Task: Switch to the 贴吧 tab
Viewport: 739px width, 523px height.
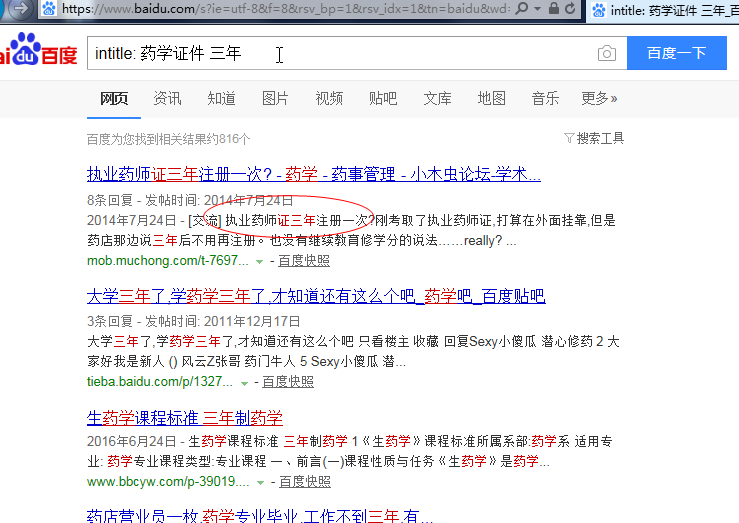Action: (383, 98)
